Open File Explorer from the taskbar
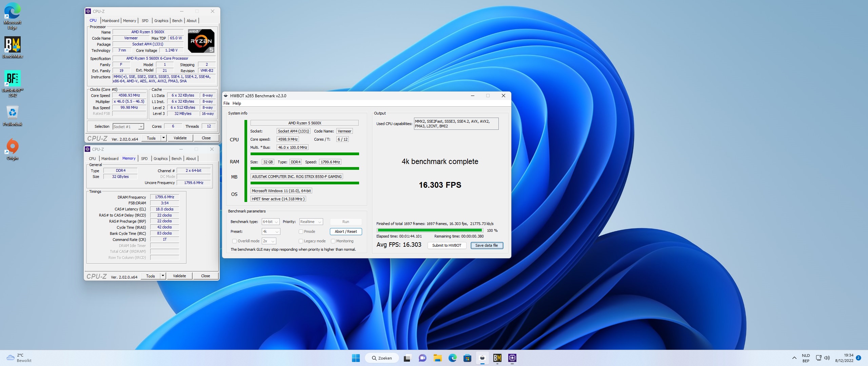Image resolution: width=868 pixels, height=366 pixels. click(x=437, y=358)
